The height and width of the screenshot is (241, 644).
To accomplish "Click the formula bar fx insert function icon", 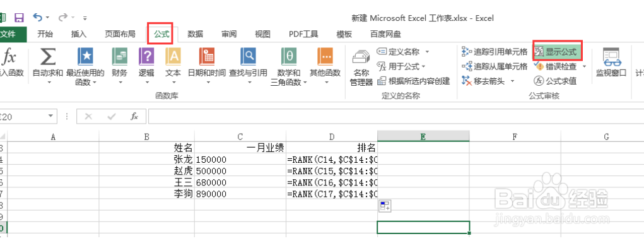I will (x=134, y=117).
